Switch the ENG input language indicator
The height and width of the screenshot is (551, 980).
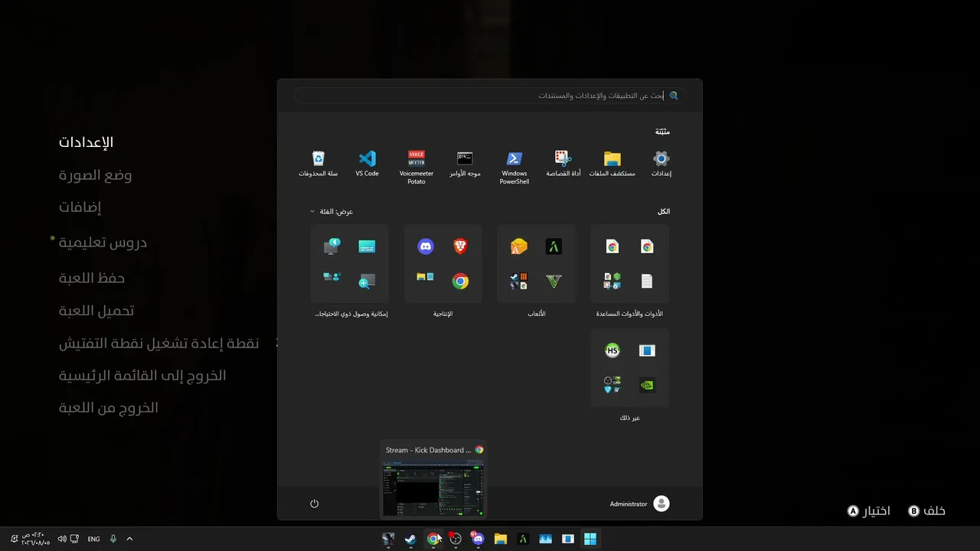coord(93,539)
